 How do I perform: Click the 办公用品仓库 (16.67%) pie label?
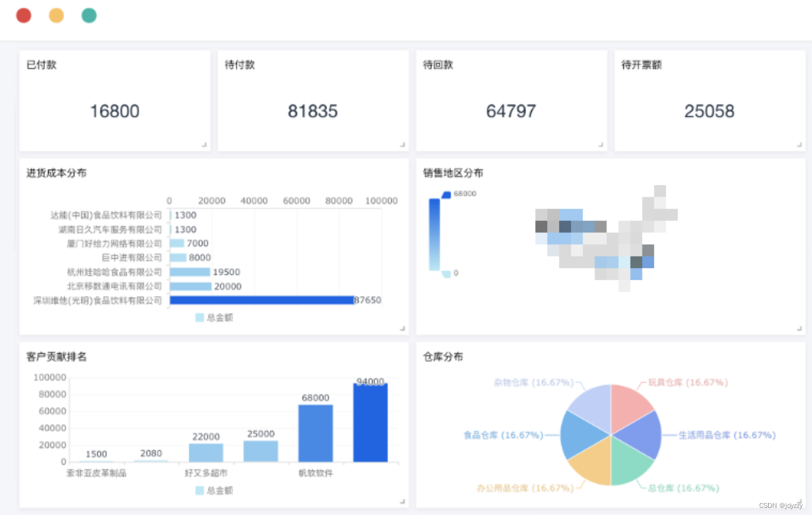tap(525, 488)
